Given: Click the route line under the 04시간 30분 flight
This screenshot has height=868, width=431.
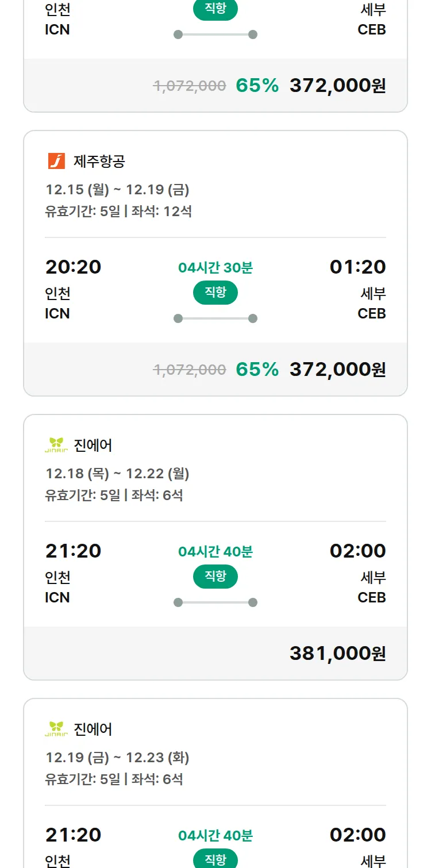Looking at the screenshot, I should pos(215,318).
